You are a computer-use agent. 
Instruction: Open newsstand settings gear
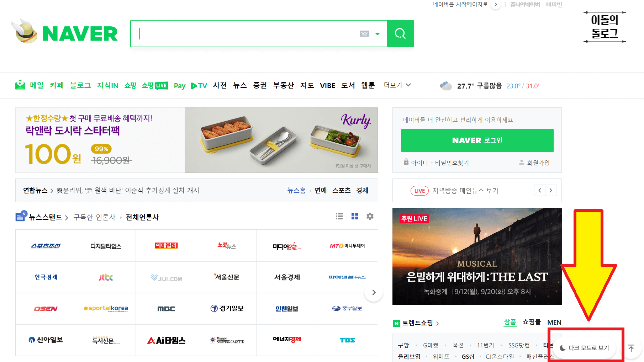pos(370,216)
